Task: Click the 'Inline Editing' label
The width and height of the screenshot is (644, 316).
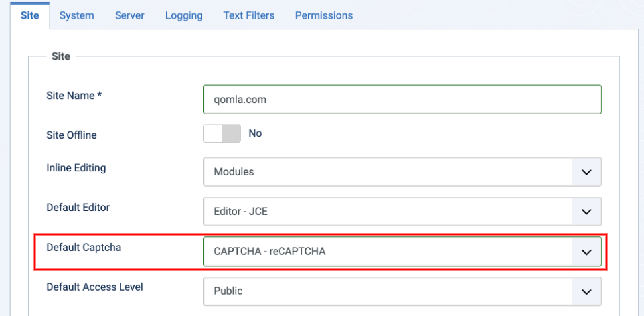Action: (76, 168)
